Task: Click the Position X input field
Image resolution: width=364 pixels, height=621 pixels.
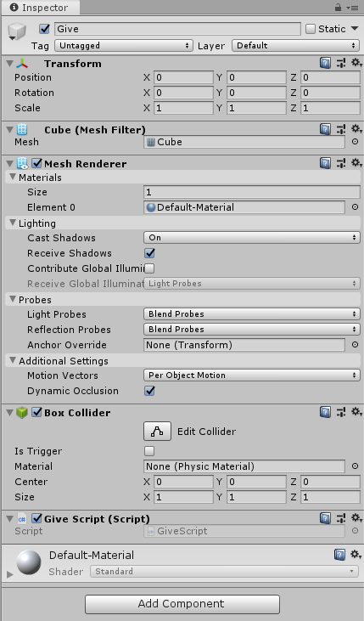Action: [183, 77]
